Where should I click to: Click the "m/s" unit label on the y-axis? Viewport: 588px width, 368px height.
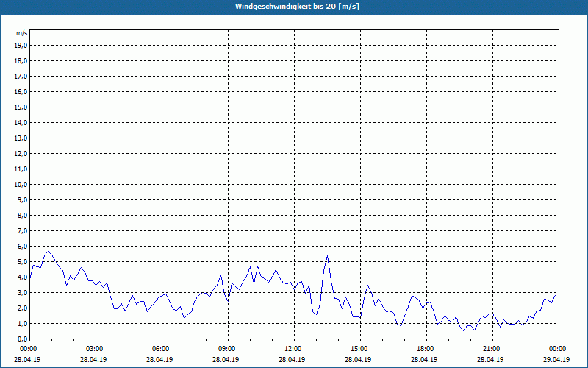(x=21, y=33)
